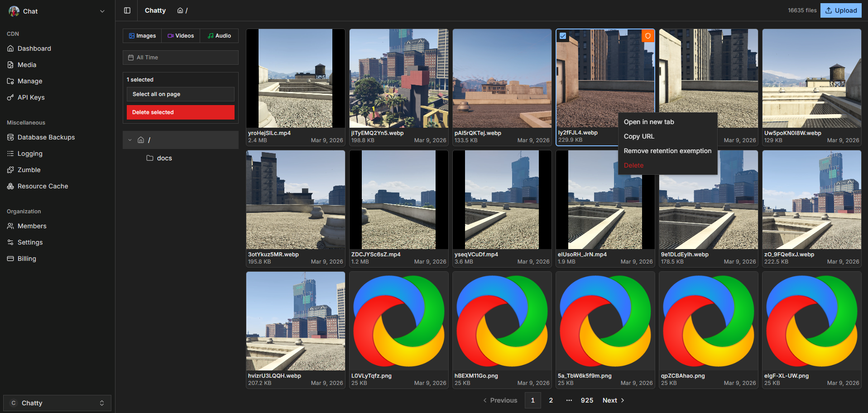
Task: Toggle the Audio filter
Action: pos(219,36)
